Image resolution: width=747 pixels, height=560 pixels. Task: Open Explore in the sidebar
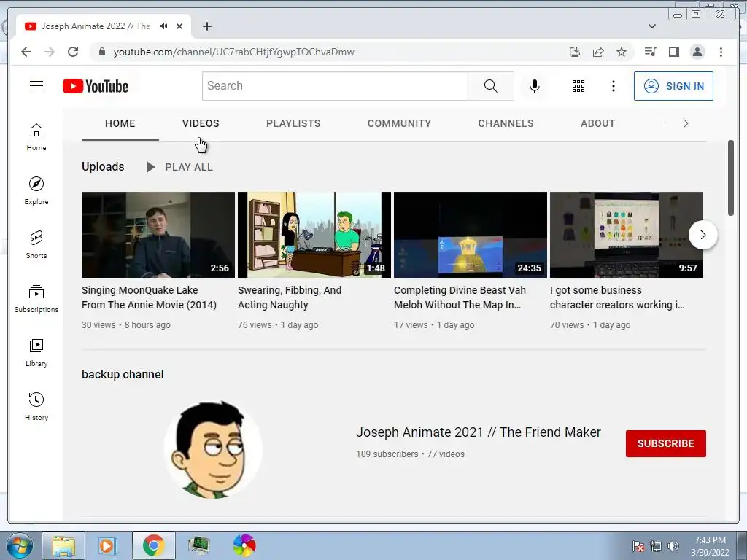coord(36,191)
